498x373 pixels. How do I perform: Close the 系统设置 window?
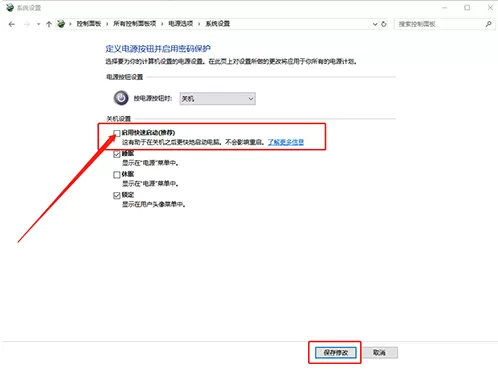tap(490, 8)
